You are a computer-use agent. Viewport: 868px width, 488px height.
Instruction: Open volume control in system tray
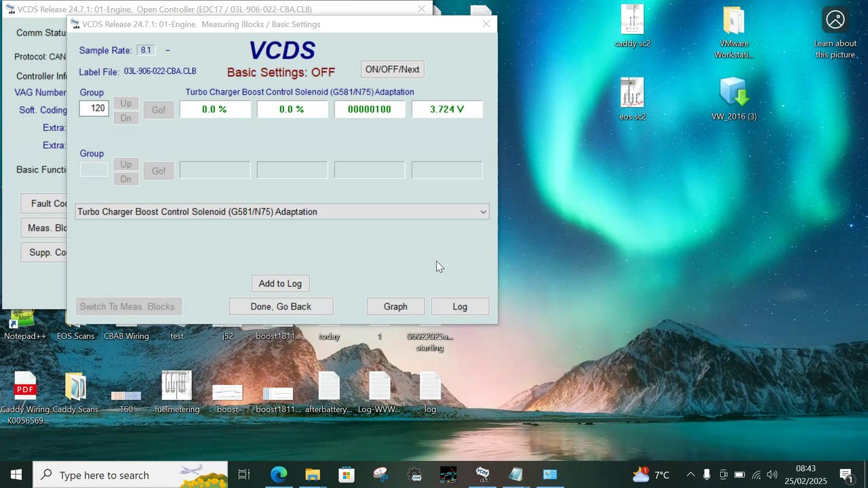(x=772, y=474)
